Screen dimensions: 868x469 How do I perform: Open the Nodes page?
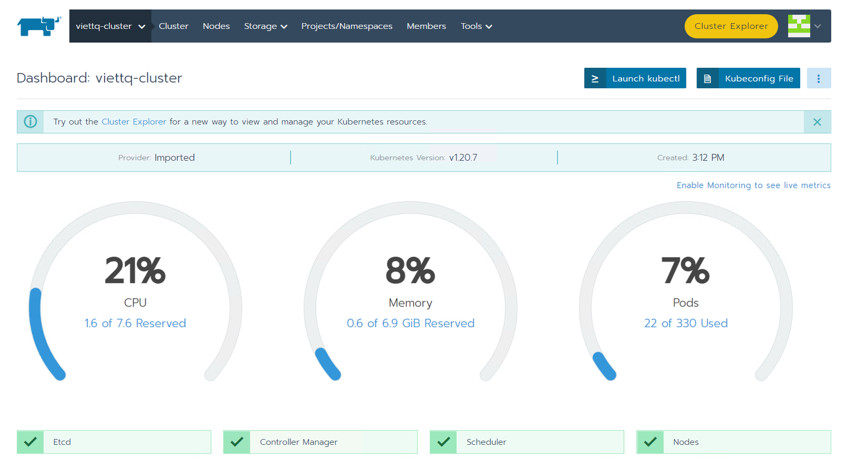216,26
